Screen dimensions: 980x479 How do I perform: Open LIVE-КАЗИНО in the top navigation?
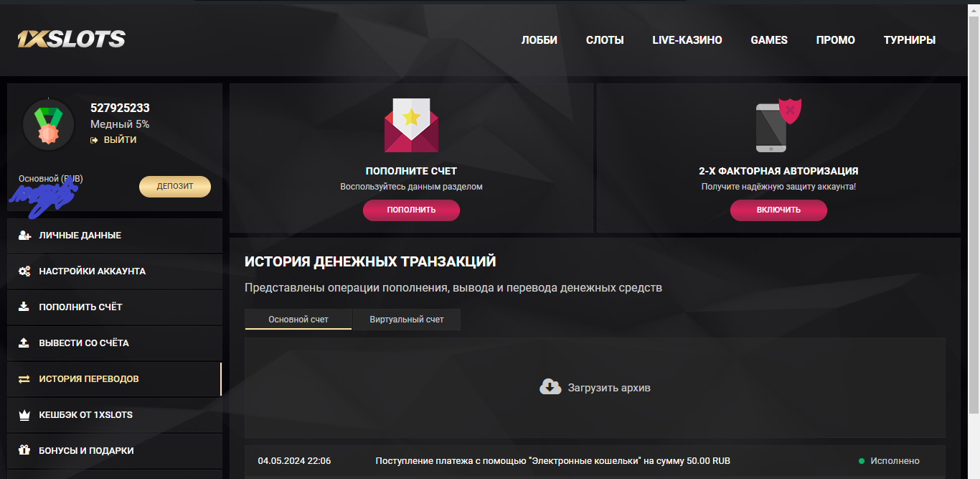(x=687, y=40)
